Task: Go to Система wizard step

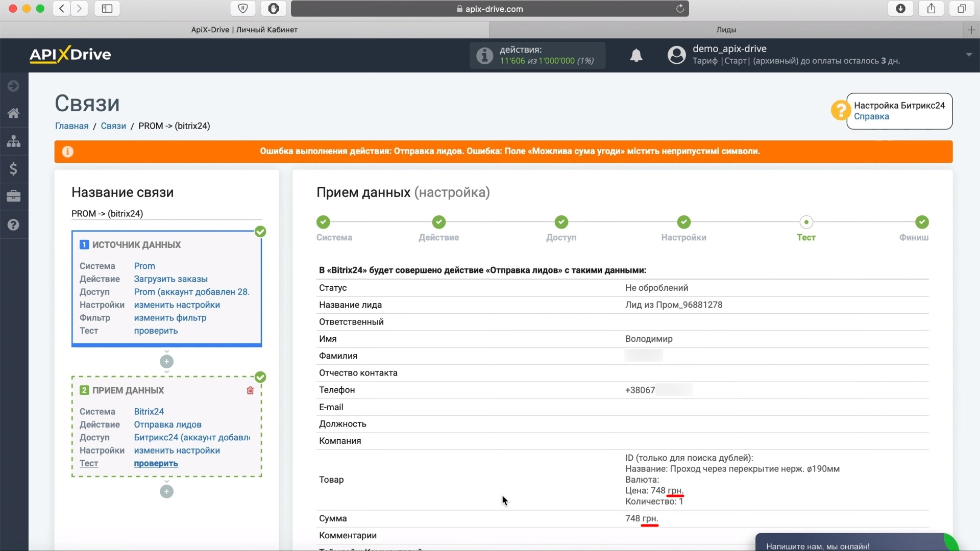Action: [x=334, y=229]
